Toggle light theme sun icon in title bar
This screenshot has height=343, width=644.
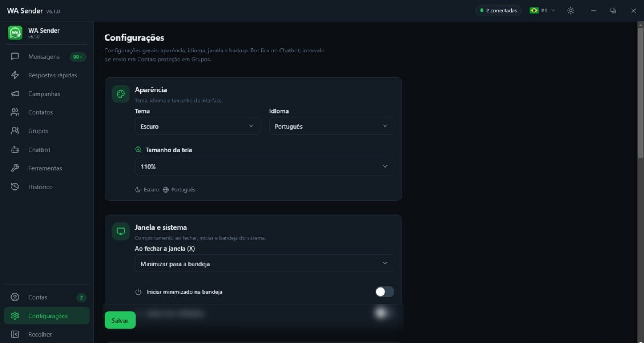pos(571,10)
